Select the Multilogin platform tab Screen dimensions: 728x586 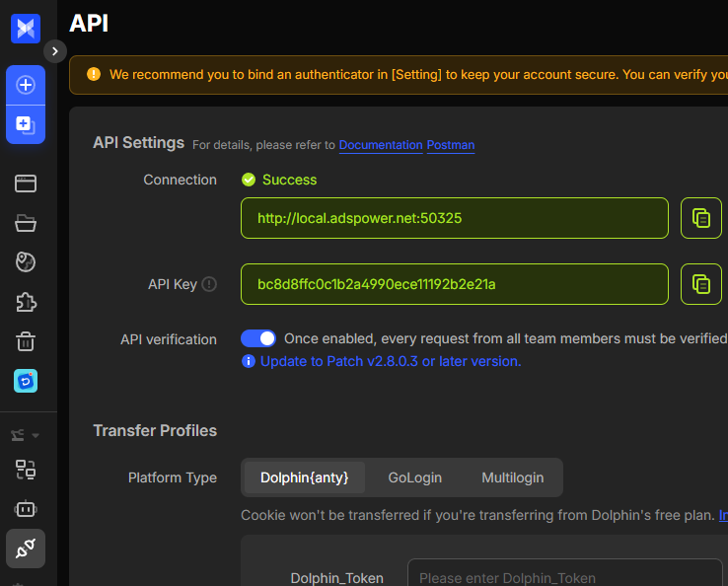[512, 477]
